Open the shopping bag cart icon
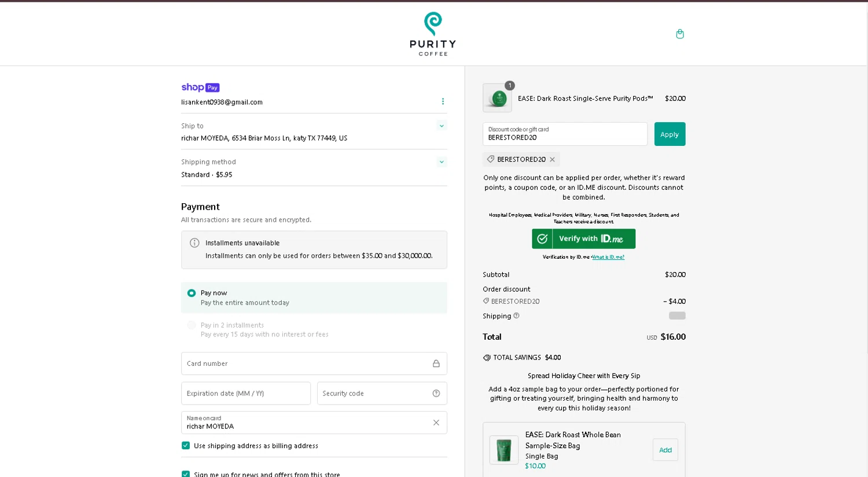The height and width of the screenshot is (477, 868). tap(680, 34)
